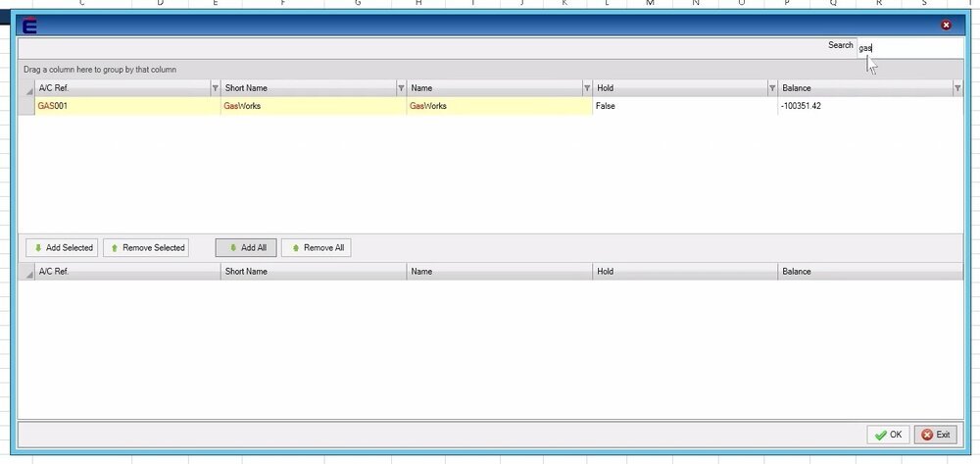Click lower grid Short Name header
The height and width of the screenshot is (464, 980).
314,272
